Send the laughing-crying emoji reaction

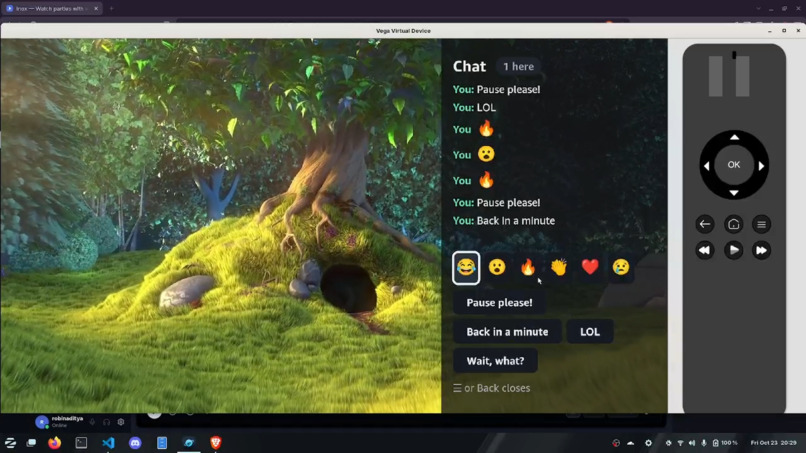click(466, 267)
